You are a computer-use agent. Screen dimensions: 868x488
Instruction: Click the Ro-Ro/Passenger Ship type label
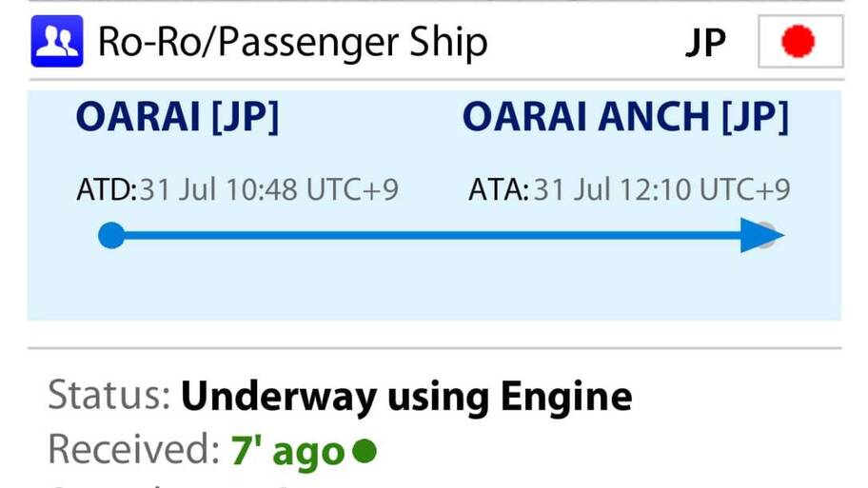coord(293,42)
